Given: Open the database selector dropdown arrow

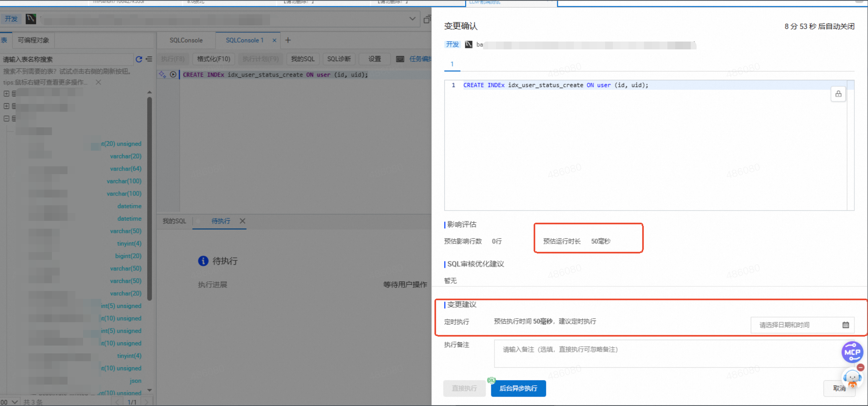Looking at the screenshot, I should 412,19.
